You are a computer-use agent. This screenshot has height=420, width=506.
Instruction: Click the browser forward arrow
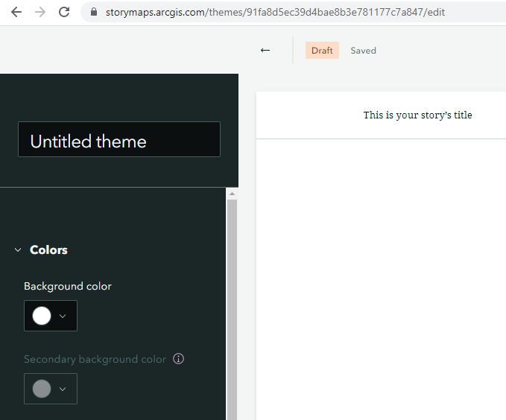point(40,12)
